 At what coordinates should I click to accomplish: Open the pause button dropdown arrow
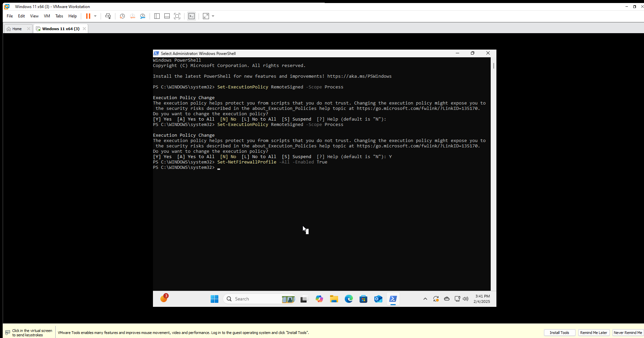(95, 16)
